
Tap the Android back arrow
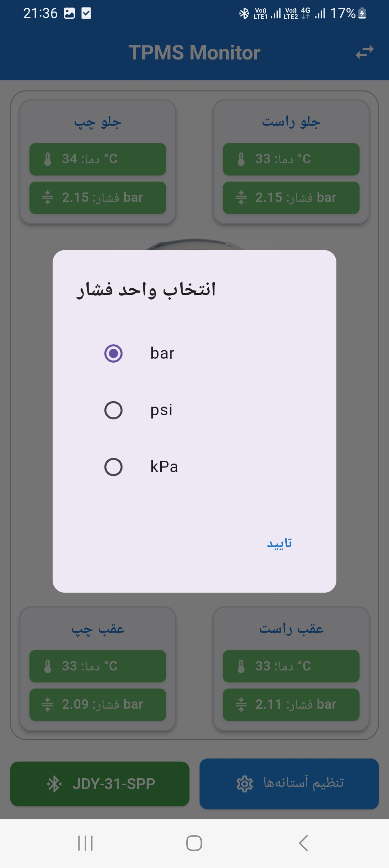click(x=303, y=843)
